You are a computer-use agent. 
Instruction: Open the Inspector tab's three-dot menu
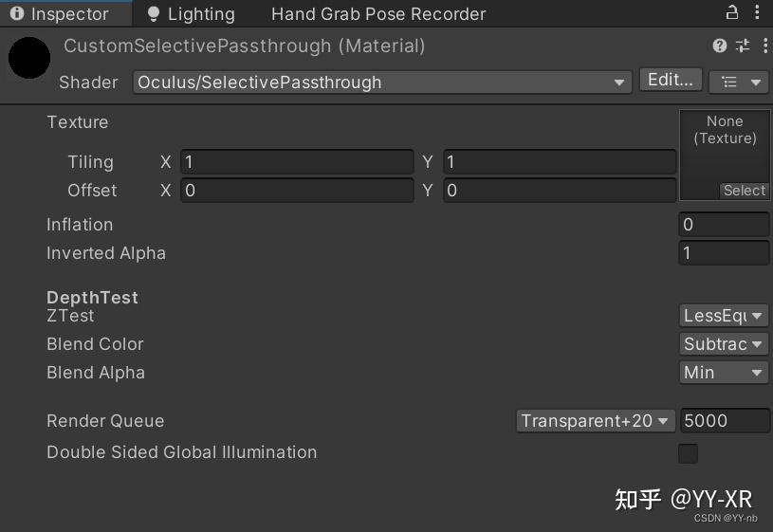(x=759, y=12)
